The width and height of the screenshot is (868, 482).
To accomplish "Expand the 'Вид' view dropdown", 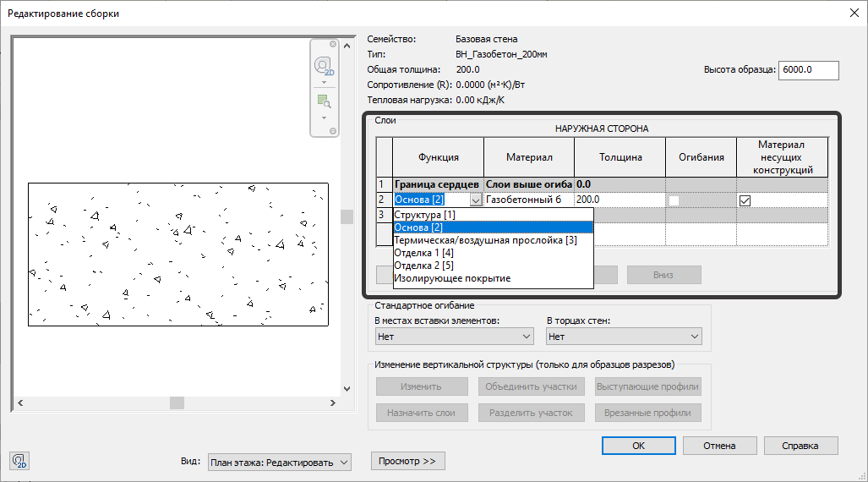I will coord(279,462).
